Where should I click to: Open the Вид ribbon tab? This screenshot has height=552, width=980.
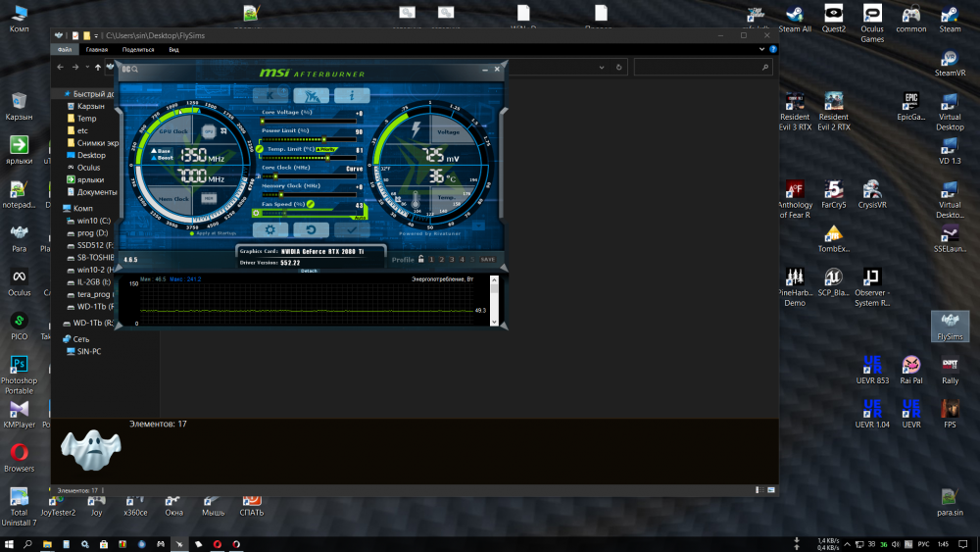pyautogui.click(x=173, y=49)
